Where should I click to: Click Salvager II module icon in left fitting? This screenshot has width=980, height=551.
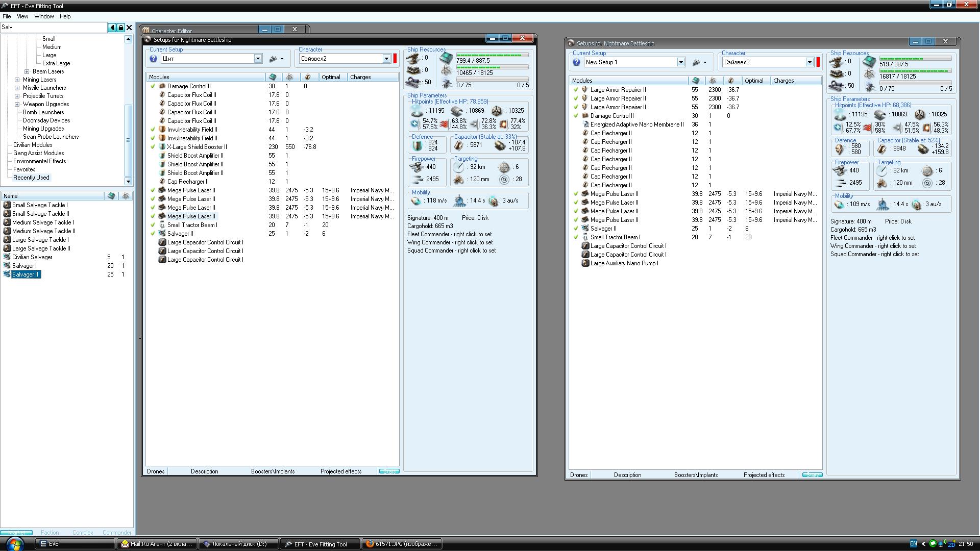pyautogui.click(x=162, y=234)
